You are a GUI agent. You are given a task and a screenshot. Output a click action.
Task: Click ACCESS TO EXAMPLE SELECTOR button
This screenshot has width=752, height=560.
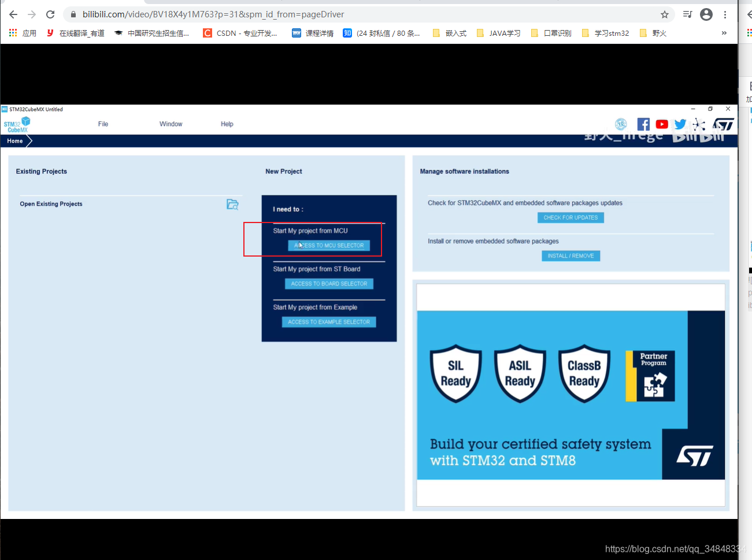tap(329, 322)
